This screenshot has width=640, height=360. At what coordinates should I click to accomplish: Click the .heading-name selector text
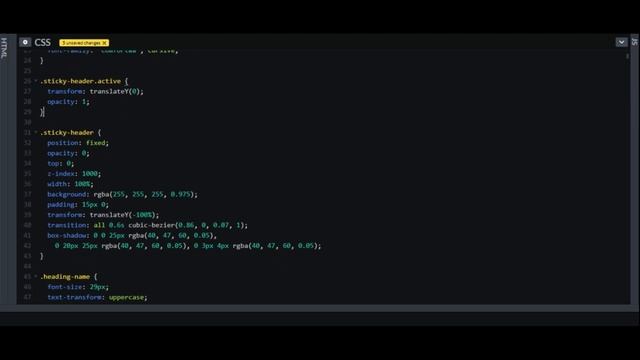point(65,277)
